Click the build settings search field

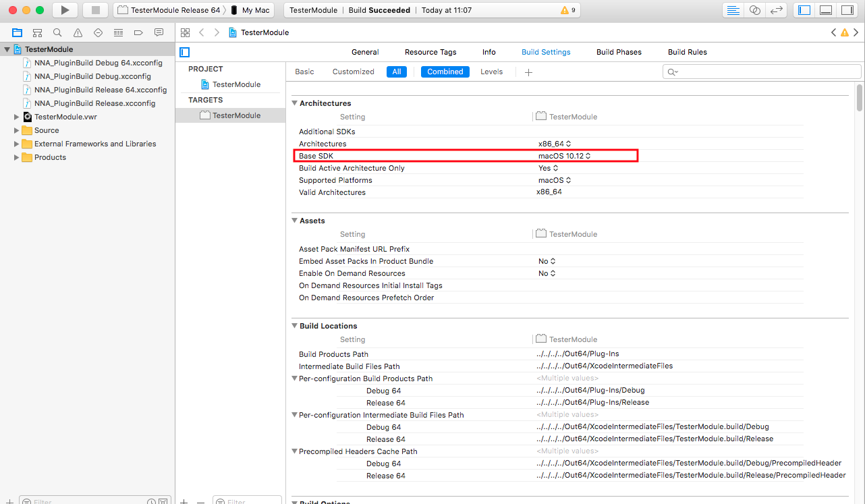pos(762,72)
